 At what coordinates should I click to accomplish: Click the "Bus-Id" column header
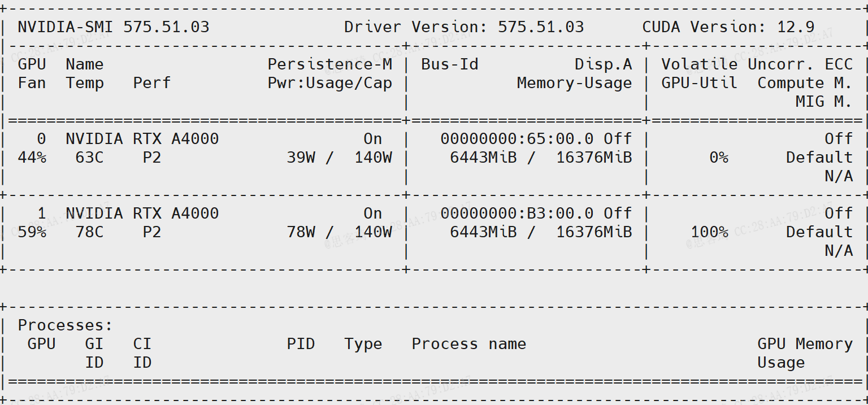coord(450,64)
